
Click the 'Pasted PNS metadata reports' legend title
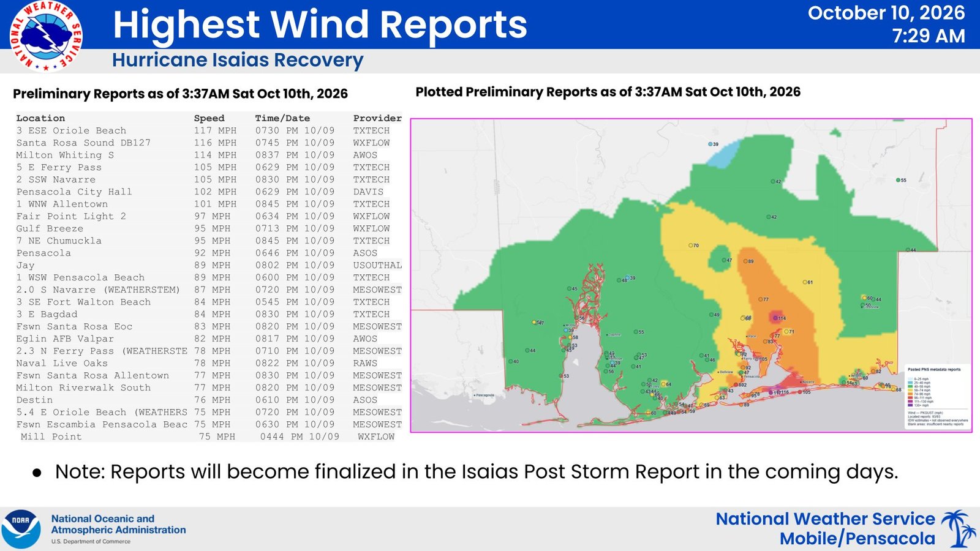coord(934,369)
